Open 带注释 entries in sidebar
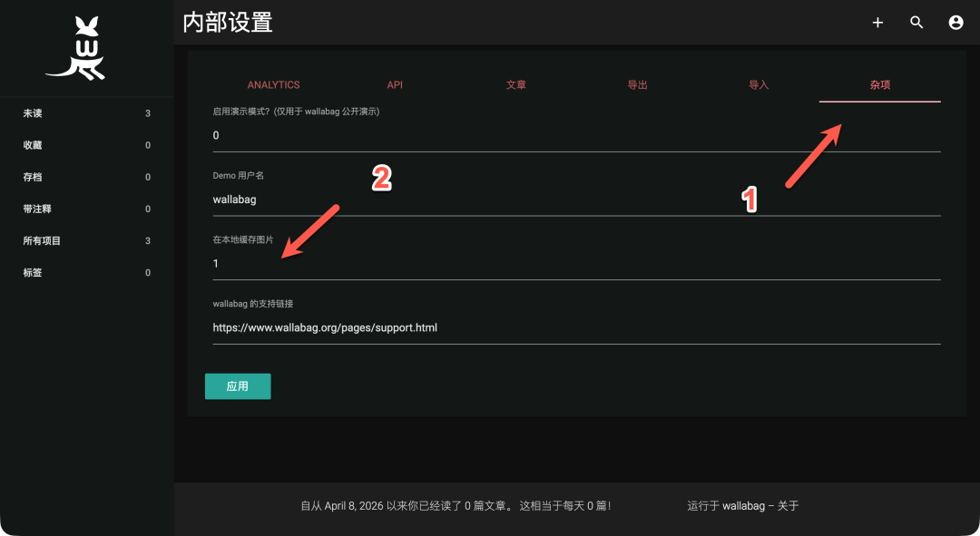 coord(87,209)
